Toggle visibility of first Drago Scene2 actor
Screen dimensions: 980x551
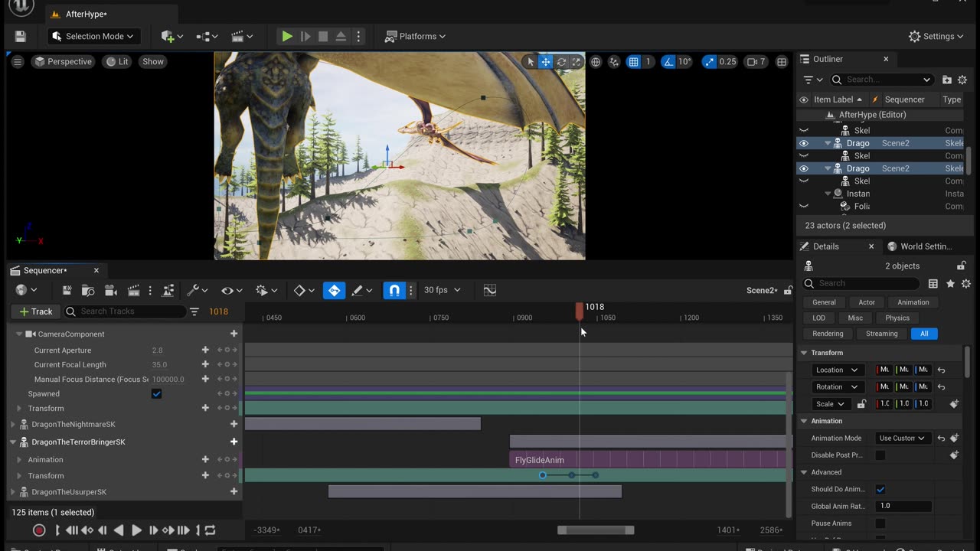[804, 143]
